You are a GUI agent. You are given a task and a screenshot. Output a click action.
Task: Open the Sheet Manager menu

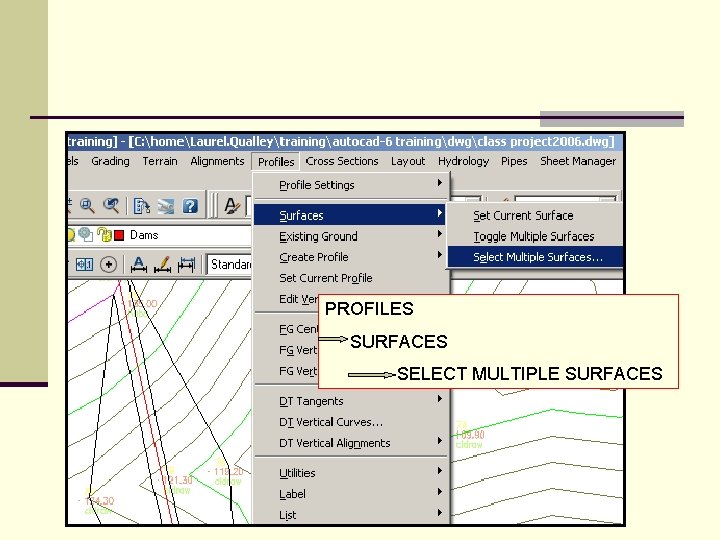coord(578,161)
